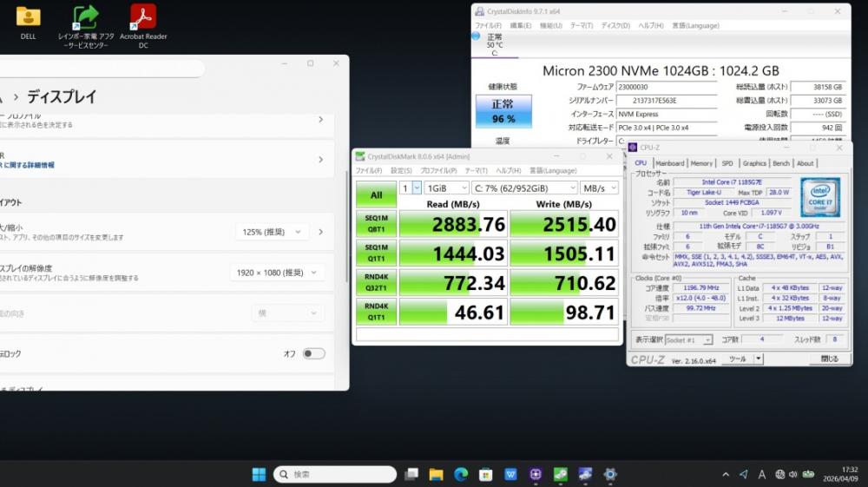
Task: Toggle the rotation lock switch
Action: click(x=313, y=353)
